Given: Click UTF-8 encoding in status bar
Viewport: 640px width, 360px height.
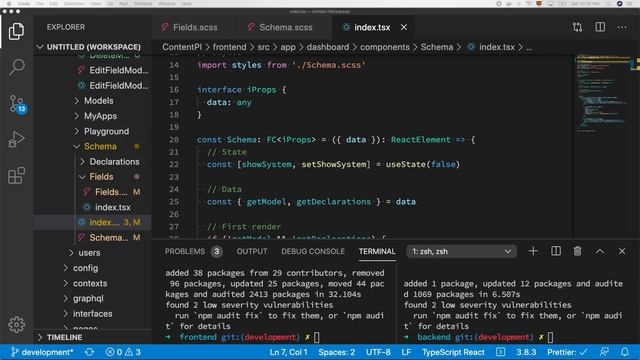Looking at the screenshot, I should click(x=378, y=352).
